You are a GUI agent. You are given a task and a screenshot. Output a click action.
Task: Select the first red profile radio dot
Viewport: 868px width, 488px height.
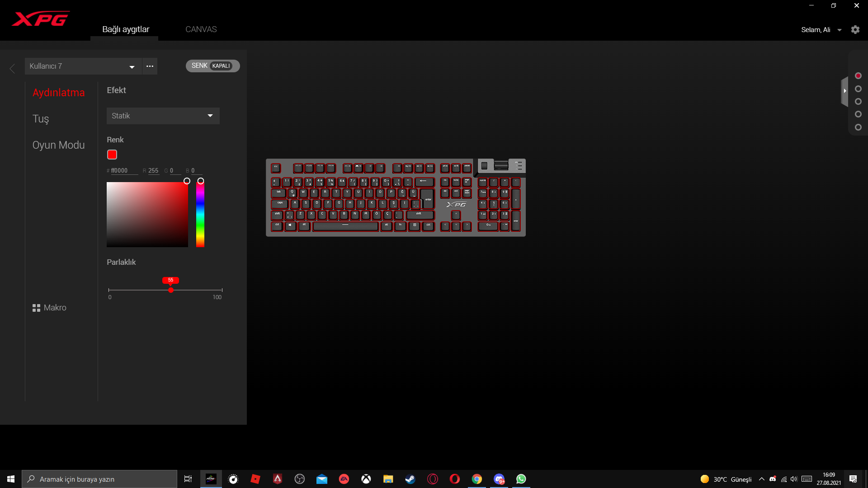pos(858,76)
